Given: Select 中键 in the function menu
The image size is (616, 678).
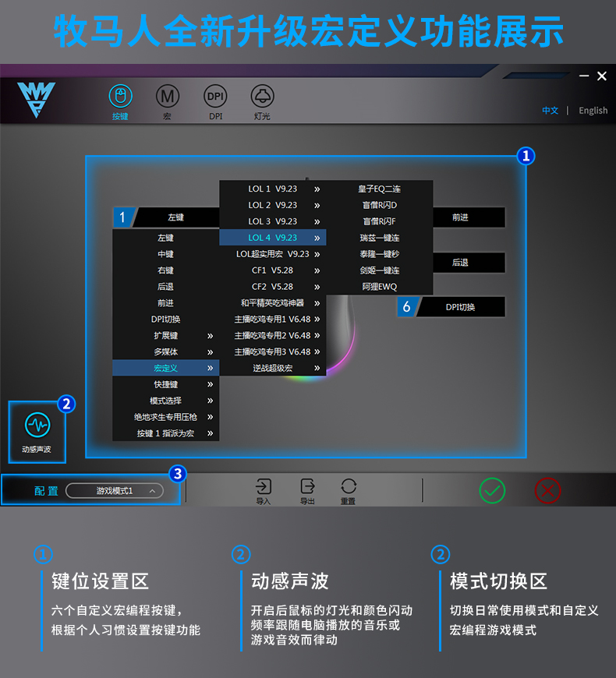Looking at the screenshot, I should tap(165, 254).
